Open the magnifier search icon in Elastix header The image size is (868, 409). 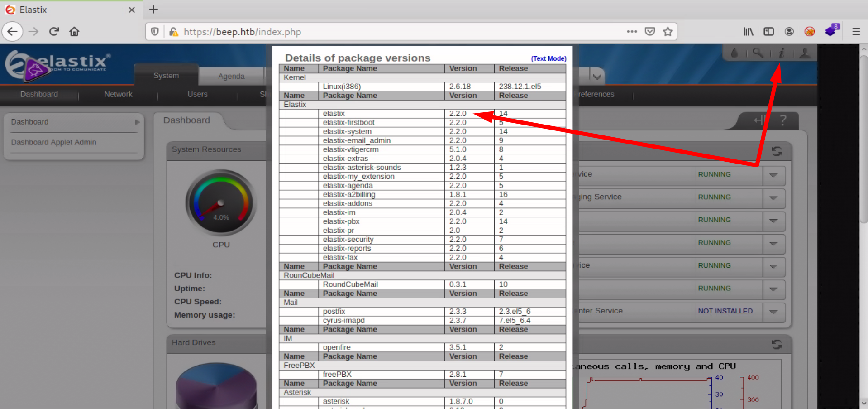(758, 53)
